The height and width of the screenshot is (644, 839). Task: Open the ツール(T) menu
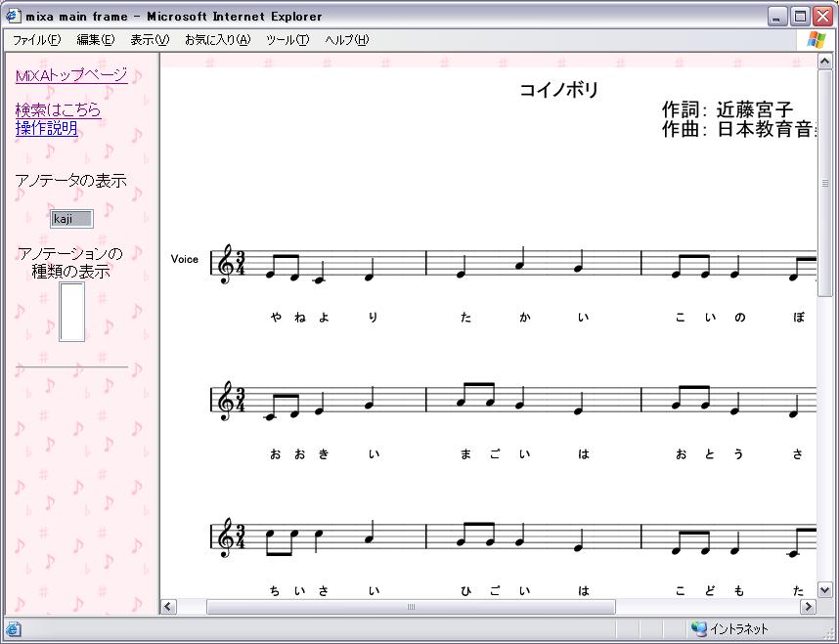coord(287,40)
